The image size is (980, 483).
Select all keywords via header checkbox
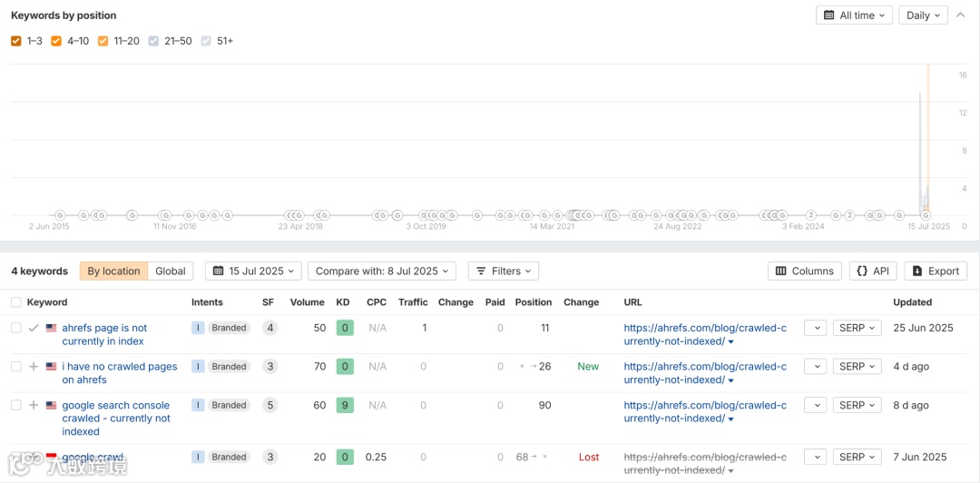(x=16, y=302)
